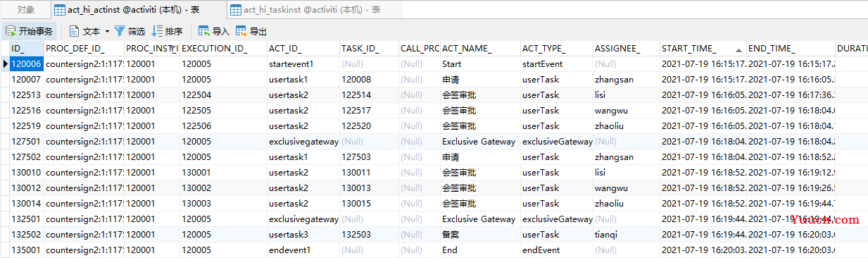Click the TASK_ID_ column header
The width and height of the screenshot is (868, 258).
coord(368,49)
